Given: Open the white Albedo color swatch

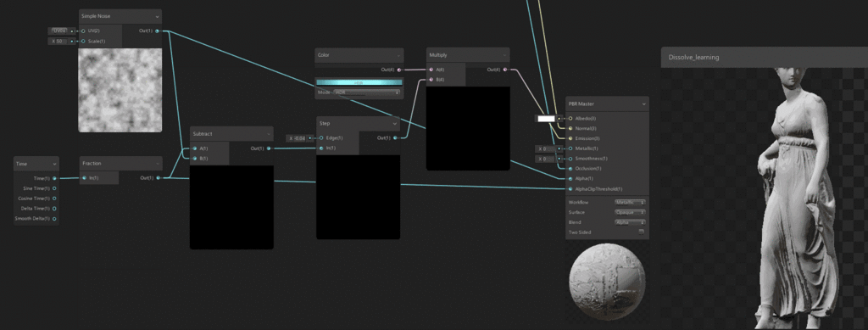Looking at the screenshot, I should 546,119.
